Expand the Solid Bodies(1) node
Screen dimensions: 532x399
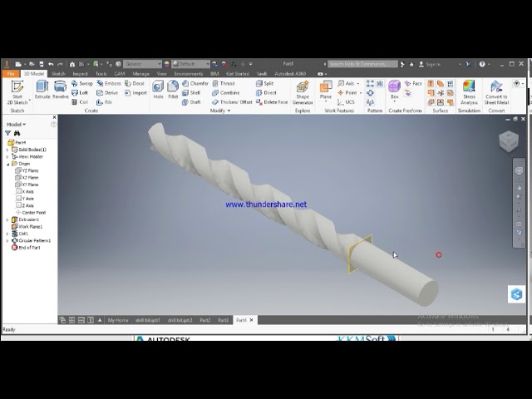click(x=7, y=150)
